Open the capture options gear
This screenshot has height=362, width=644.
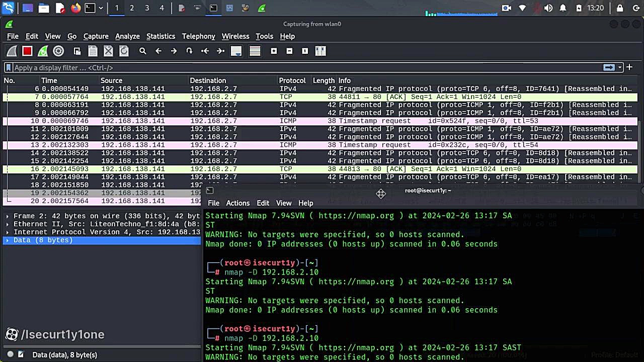pos(58,51)
